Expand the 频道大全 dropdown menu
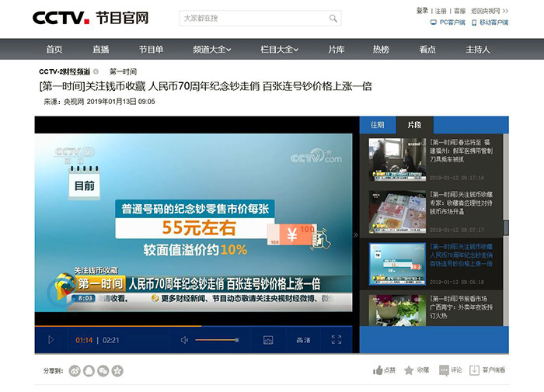The width and height of the screenshot is (544, 392). click(211, 49)
